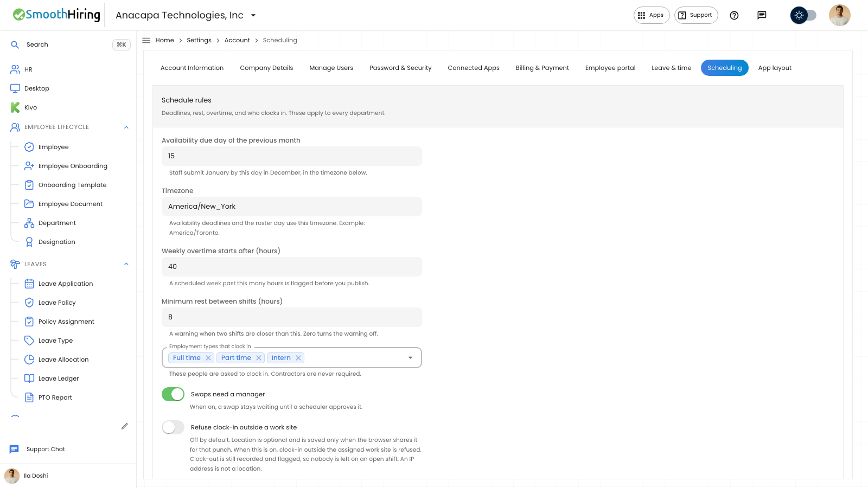Click the minimum rest hours field
Screen dimensions: 868x488
point(292,317)
